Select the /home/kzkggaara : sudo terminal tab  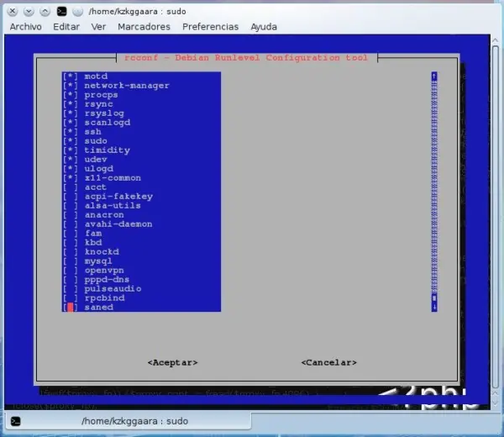click(129, 421)
